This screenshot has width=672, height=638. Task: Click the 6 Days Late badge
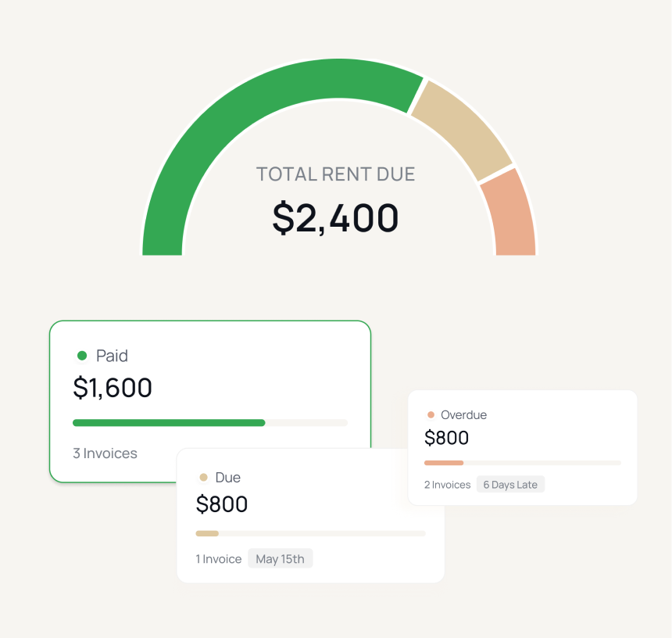point(510,485)
